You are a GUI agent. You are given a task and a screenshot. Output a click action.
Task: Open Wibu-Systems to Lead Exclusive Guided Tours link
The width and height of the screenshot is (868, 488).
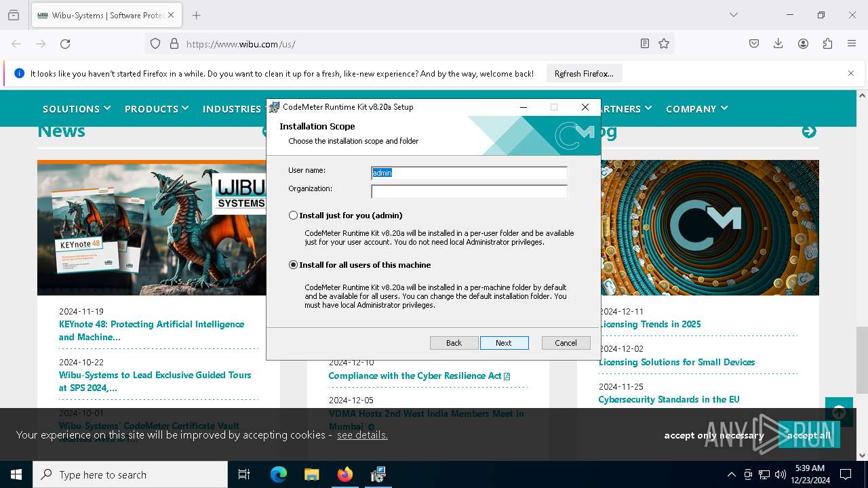(x=155, y=381)
